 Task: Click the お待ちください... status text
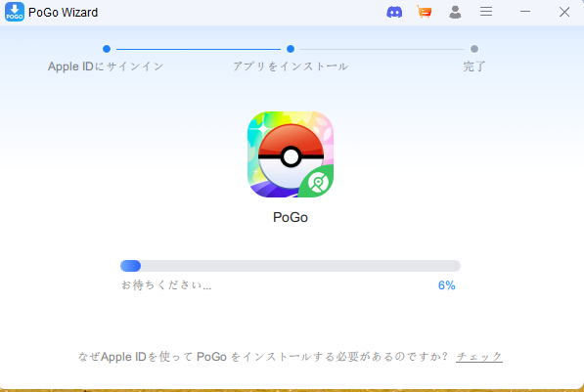pyautogui.click(x=166, y=285)
